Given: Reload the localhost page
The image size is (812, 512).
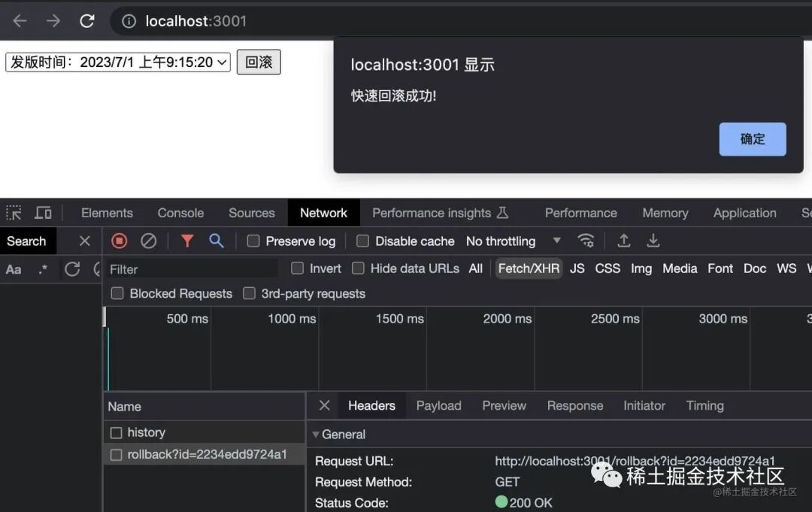Looking at the screenshot, I should (x=87, y=21).
